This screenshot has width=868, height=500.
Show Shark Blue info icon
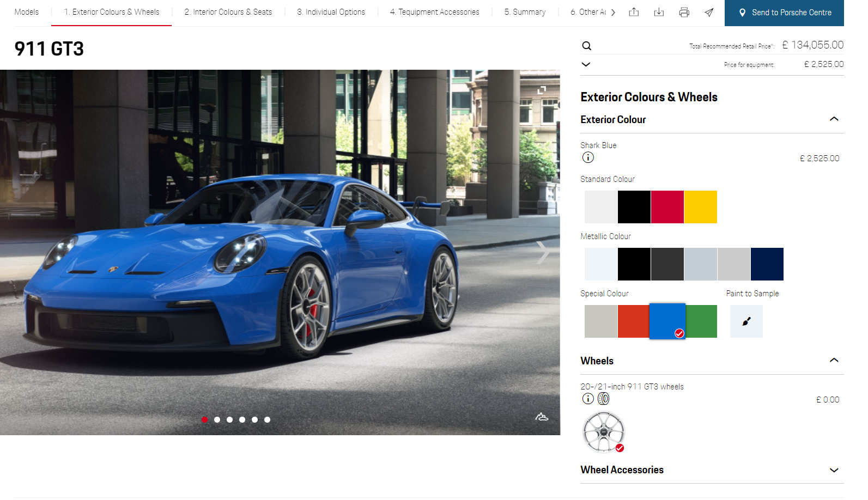pos(588,157)
